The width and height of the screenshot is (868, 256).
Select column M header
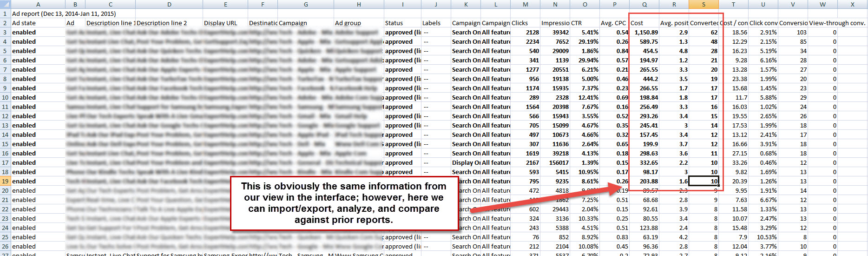pyautogui.click(x=525, y=4)
